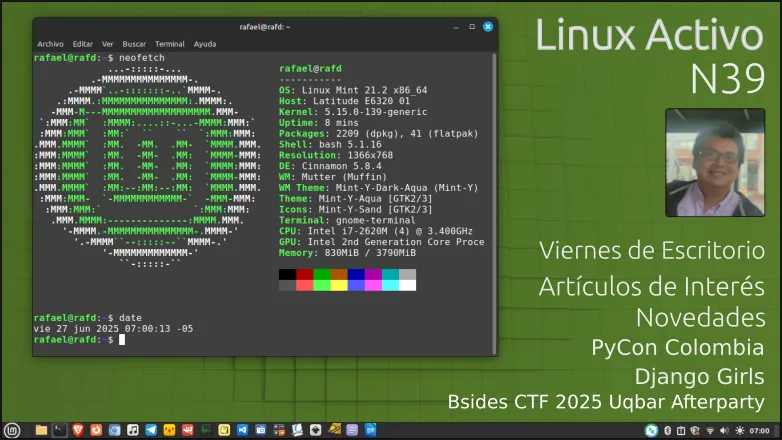Open the Terminal menu in the menu bar
Viewport: 782px width, 440px height.
pos(170,44)
